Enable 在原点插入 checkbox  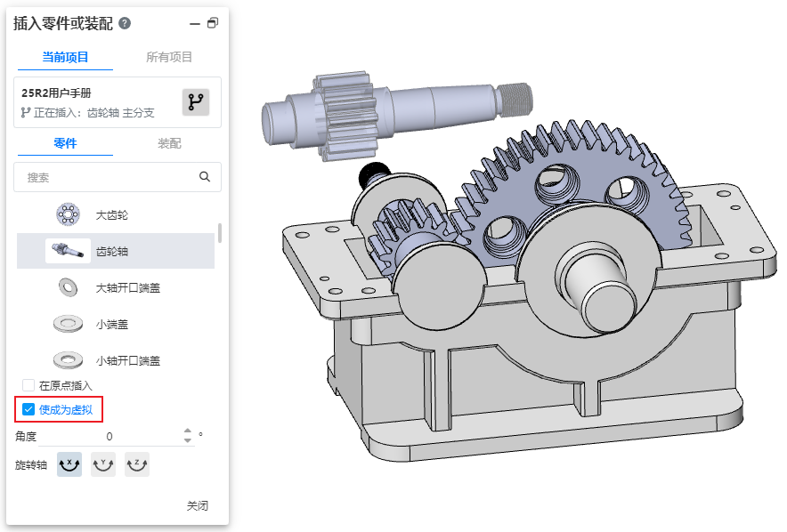tap(28, 385)
